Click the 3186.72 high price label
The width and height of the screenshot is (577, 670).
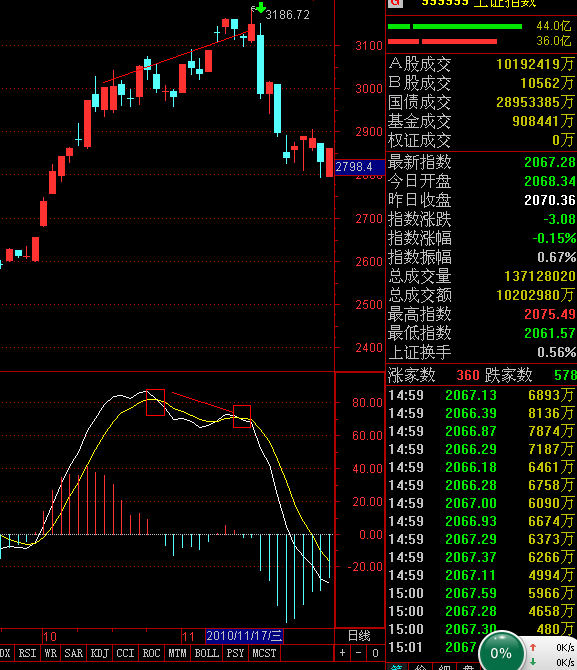click(x=287, y=15)
